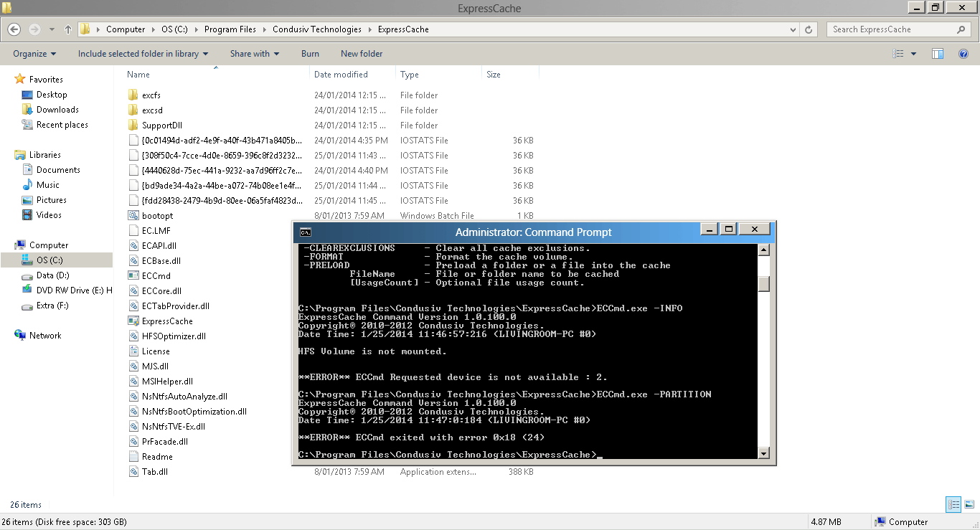Switch to details view in status bar
The image size is (980, 530).
[953, 505]
